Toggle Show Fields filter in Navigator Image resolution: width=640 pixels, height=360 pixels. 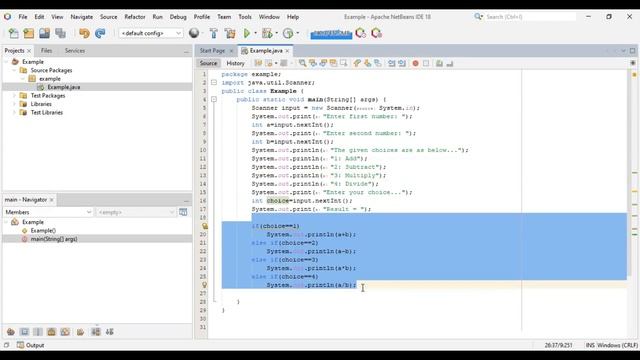24,332
